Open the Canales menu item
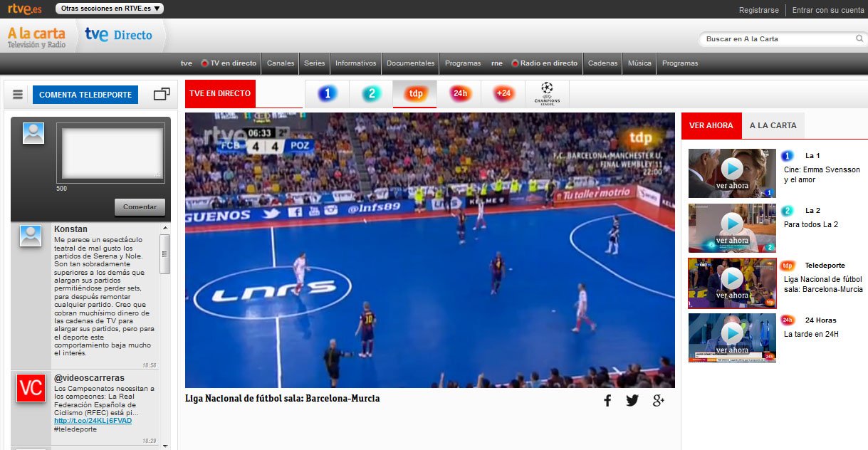The height and width of the screenshot is (450, 868). (281, 63)
